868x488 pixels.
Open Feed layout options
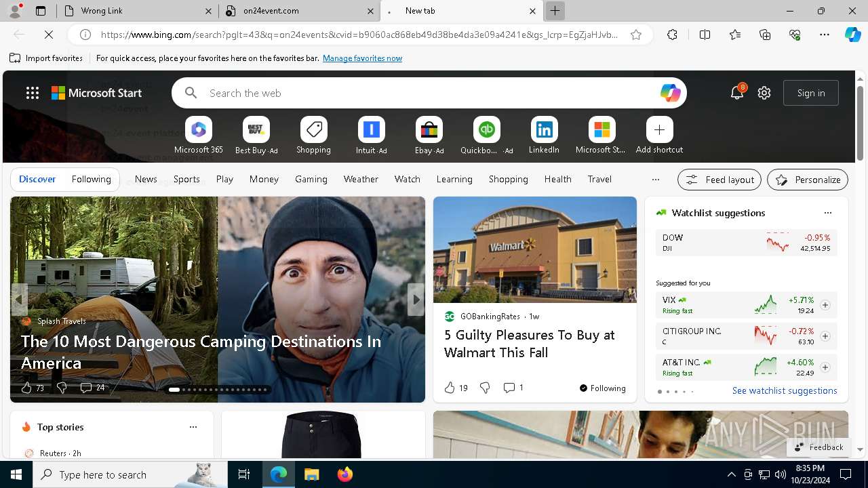pyautogui.click(x=719, y=180)
